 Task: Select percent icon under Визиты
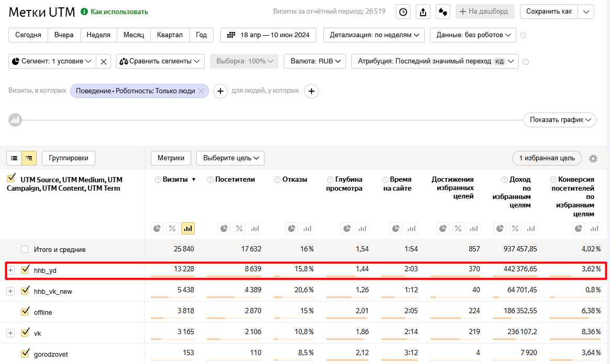pos(172,228)
